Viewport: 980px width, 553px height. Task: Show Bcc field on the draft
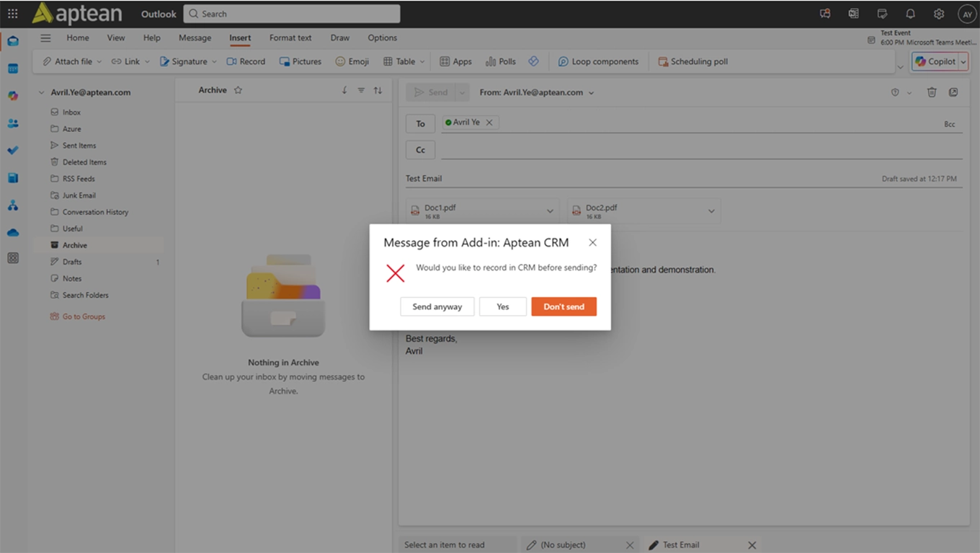[x=950, y=123]
